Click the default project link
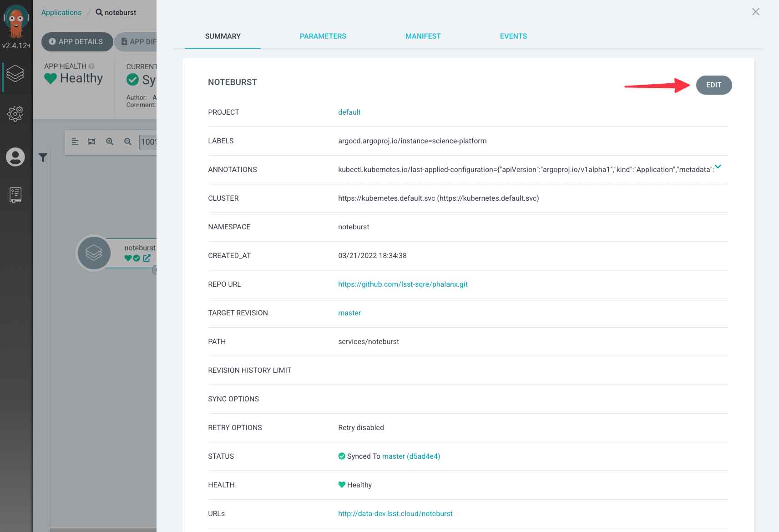Viewport: 779px width, 532px height. (349, 112)
